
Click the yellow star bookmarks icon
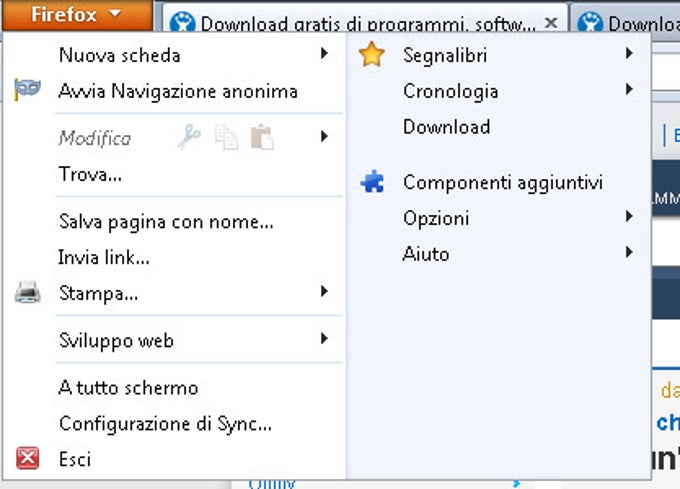372,54
